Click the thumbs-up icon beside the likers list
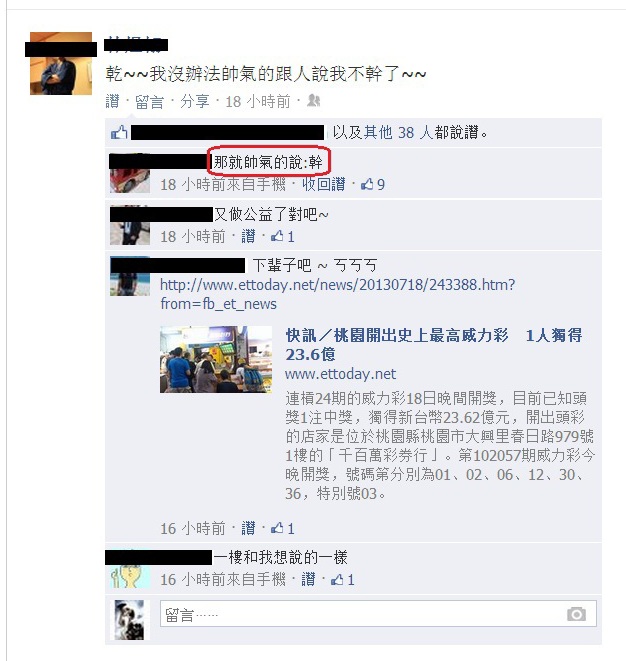This screenshot has height=661, width=626. pyautogui.click(x=119, y=132)
